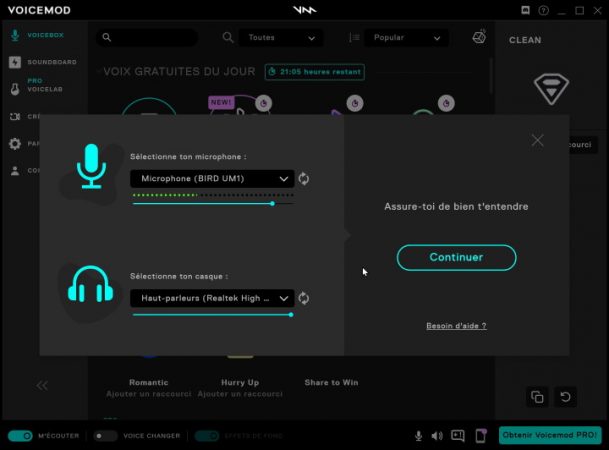The width and height of the screenshot is (609, 450).
Task: Toggle the background effects switch
Action: (207, 436)
